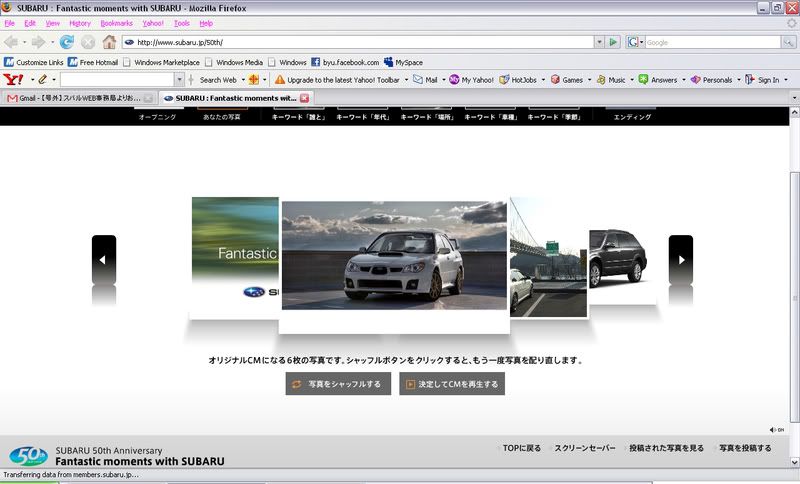Click the 決定してCMを再生する play button
Screen dimensions: 800x484
452,384
